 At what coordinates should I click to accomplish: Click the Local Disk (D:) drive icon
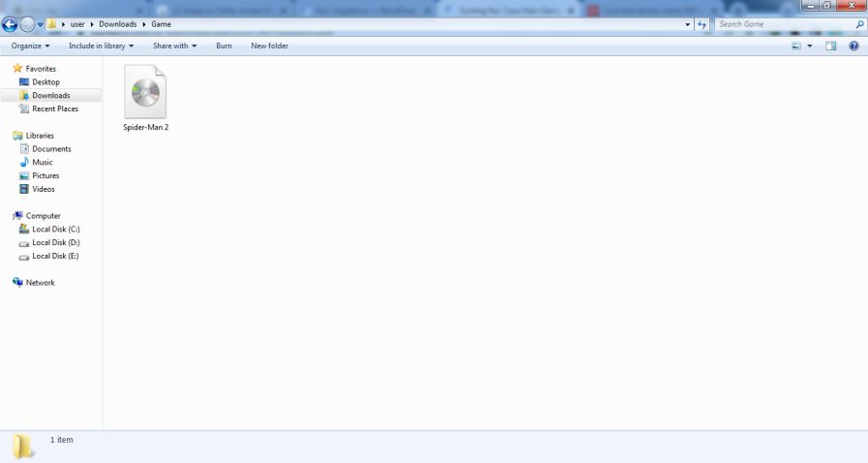point(24,243)
